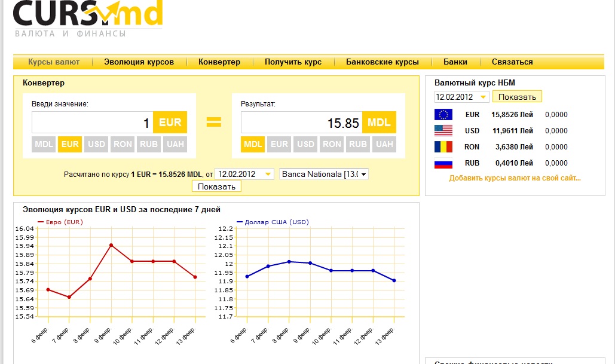
Task: Open Получить курс menu item
Action: (x=293, y=62)
